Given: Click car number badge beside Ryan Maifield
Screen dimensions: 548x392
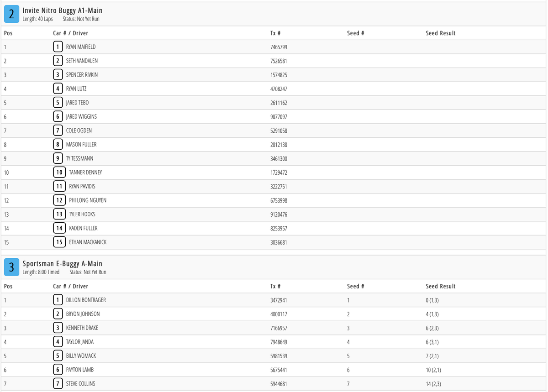Looking at the screenshot, I should [58, 47].
